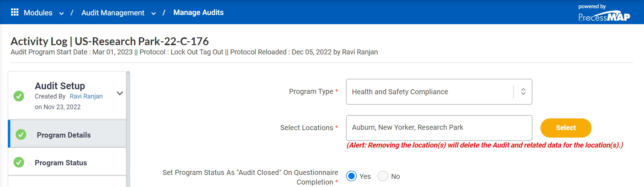Click the Select Locations input field
The height and width of the screenshot is (187, 644).
[x=439, y=128]
